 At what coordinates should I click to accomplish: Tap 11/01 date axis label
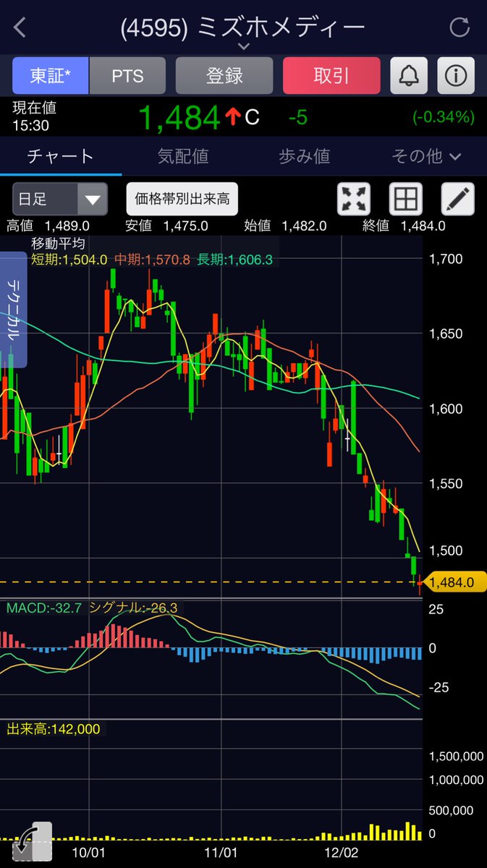click(x=220, y=853)
